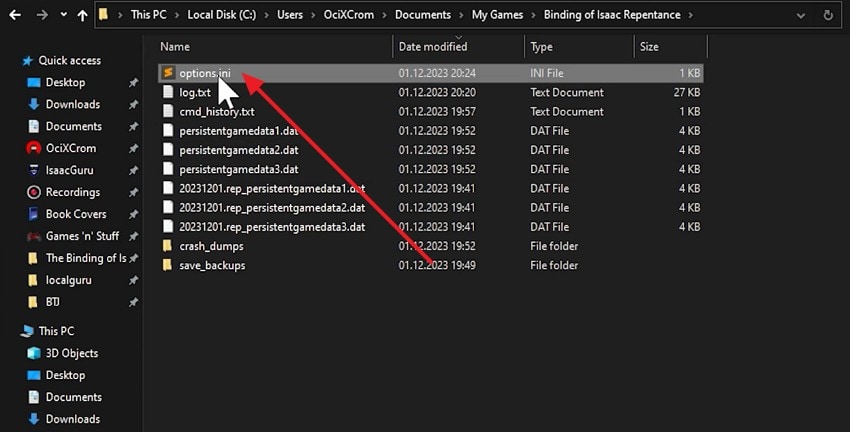Viewport: 850px width, 432px height.
Task: Sort files by Type column
Action: (x=542, y=47)
